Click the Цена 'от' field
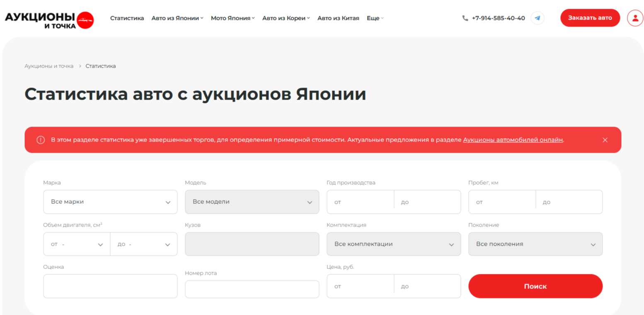Viewport: 644px width, 315px height. point(360,286)
